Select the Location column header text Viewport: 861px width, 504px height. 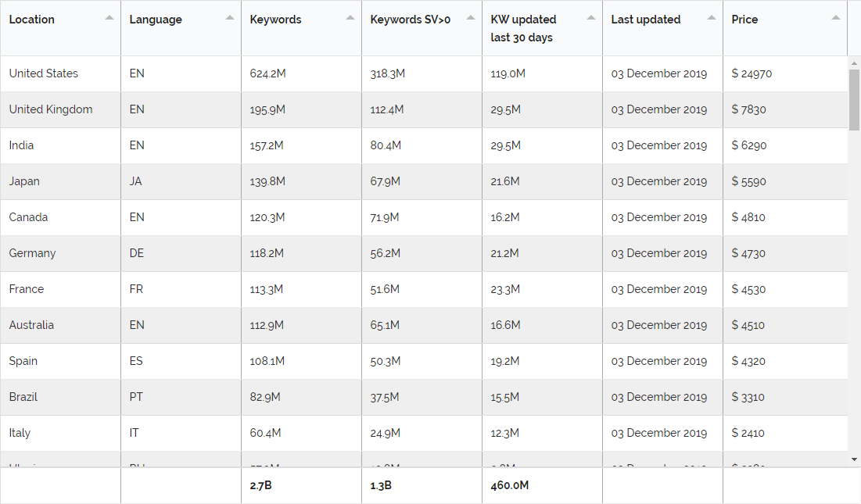pos(32,20)
